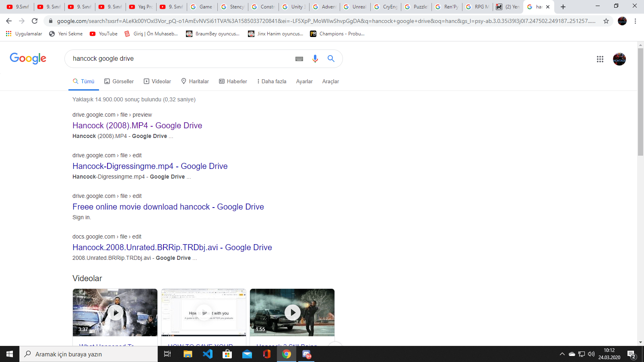Open Task View on the taskbar
This screenshot has height=362, width=644.
167,354
